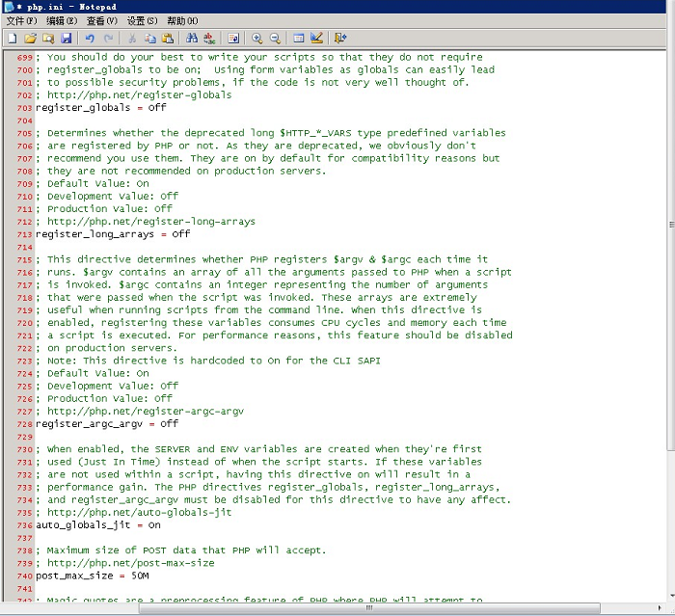Click the 'http://php.net/auto-globals-jit' comment line

133,513
